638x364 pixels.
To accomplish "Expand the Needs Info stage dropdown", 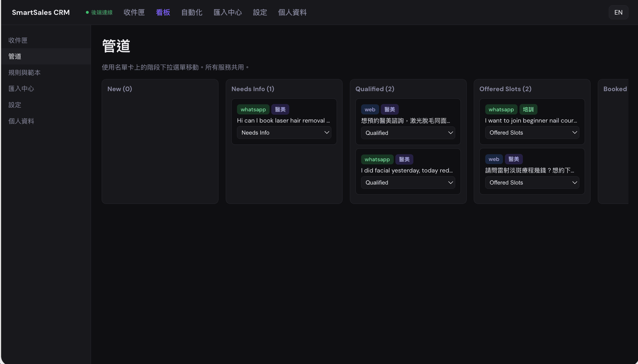I will 284,133.
